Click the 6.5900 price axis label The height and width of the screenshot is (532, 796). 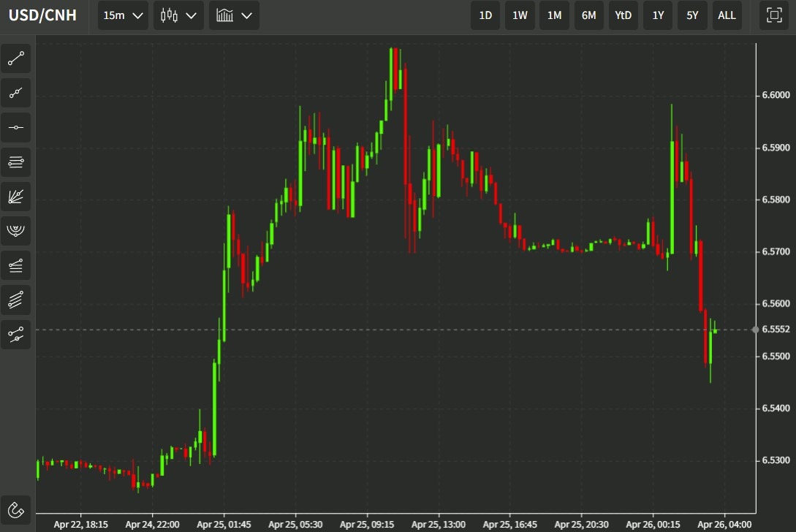776,148
